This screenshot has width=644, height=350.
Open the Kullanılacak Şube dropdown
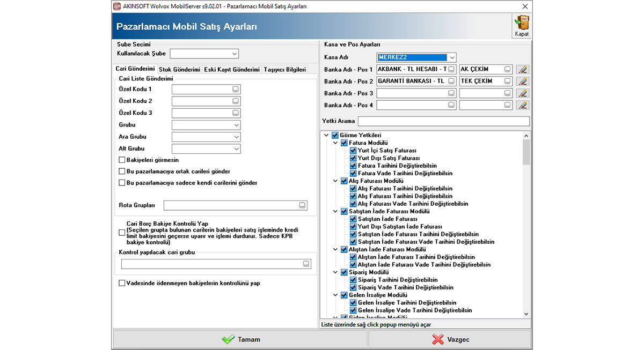click(x=235, y=54)
